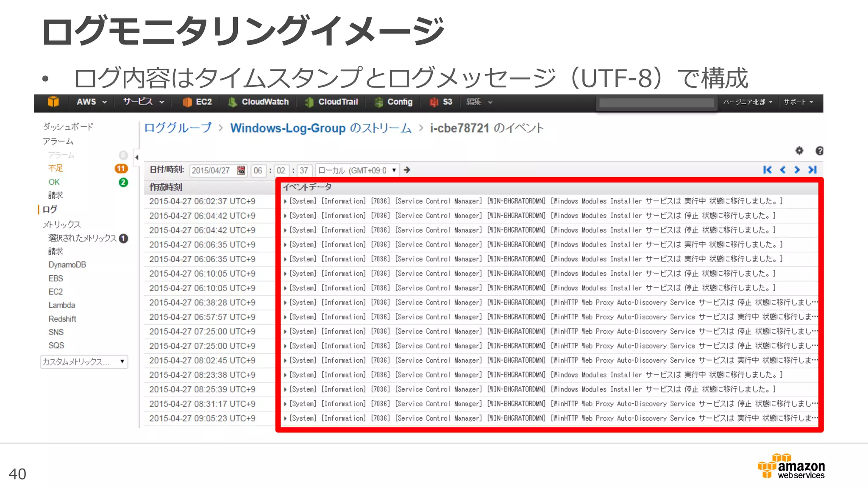Go to the next page of events
This screenshot has height=488, width=868.
tap(797, 170)
